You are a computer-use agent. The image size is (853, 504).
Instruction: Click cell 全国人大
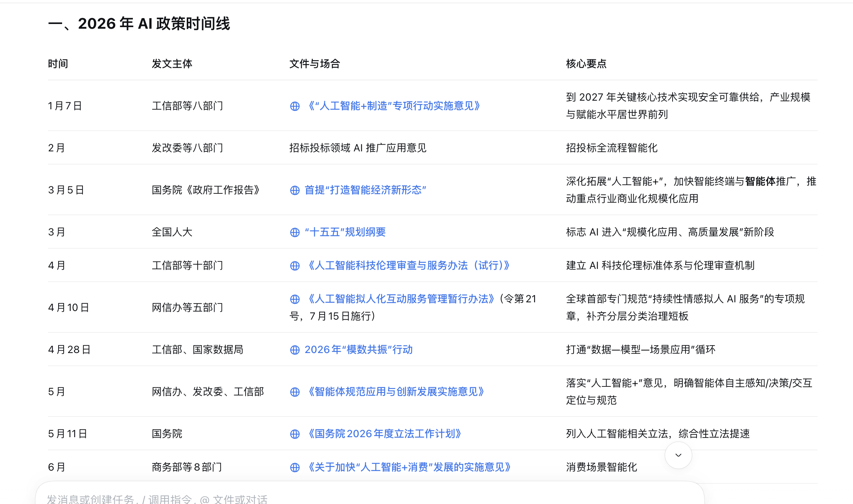point(172,232)
